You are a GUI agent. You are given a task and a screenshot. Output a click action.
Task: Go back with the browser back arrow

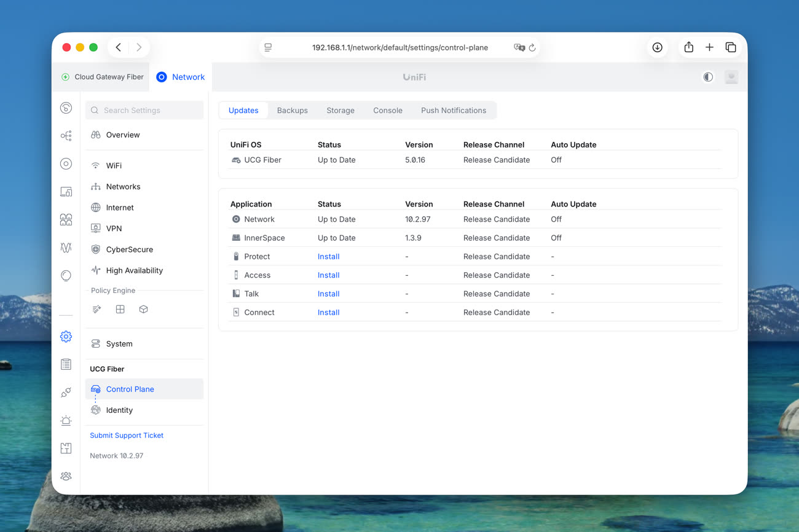tap(119, 47)
